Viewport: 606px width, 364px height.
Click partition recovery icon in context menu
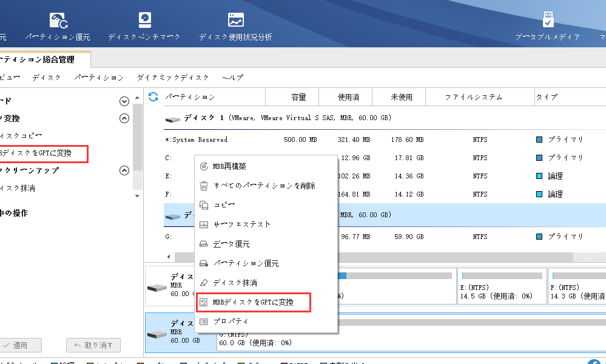point(204,263)
